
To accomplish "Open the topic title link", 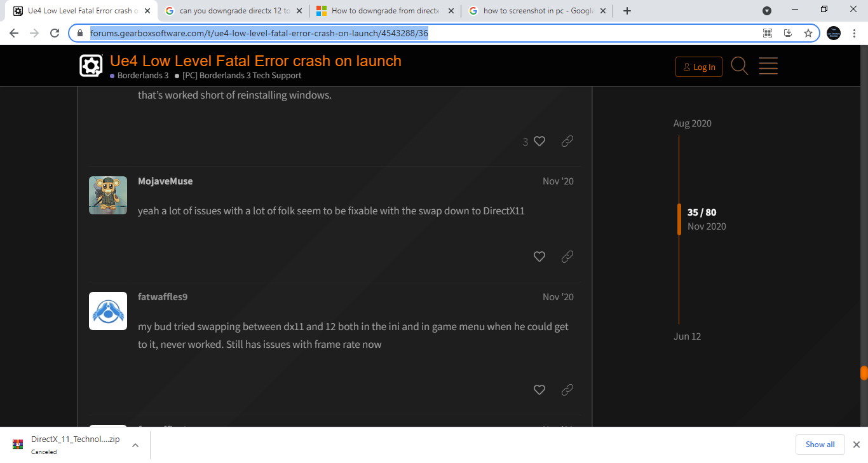I will coord(255,61).
